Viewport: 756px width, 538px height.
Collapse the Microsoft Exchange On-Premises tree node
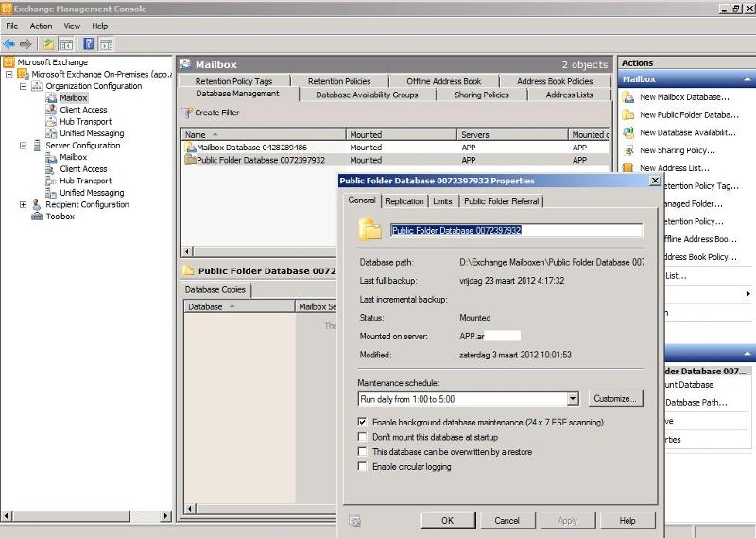coord(9,75)
